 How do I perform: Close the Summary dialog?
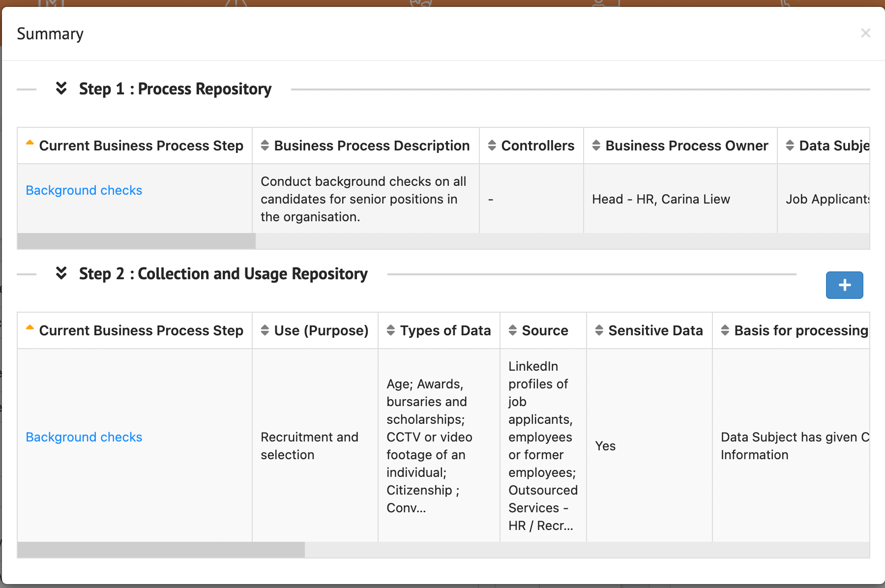tap(865, 33)
